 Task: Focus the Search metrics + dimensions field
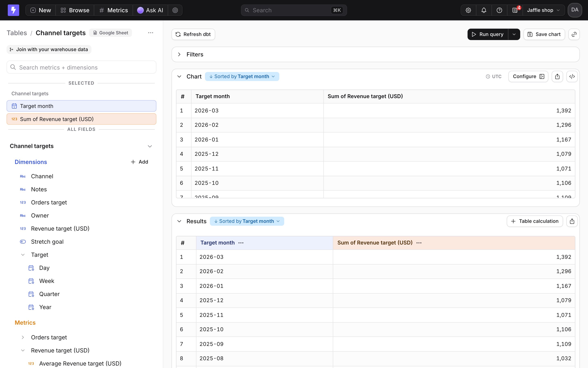[81, 67]
